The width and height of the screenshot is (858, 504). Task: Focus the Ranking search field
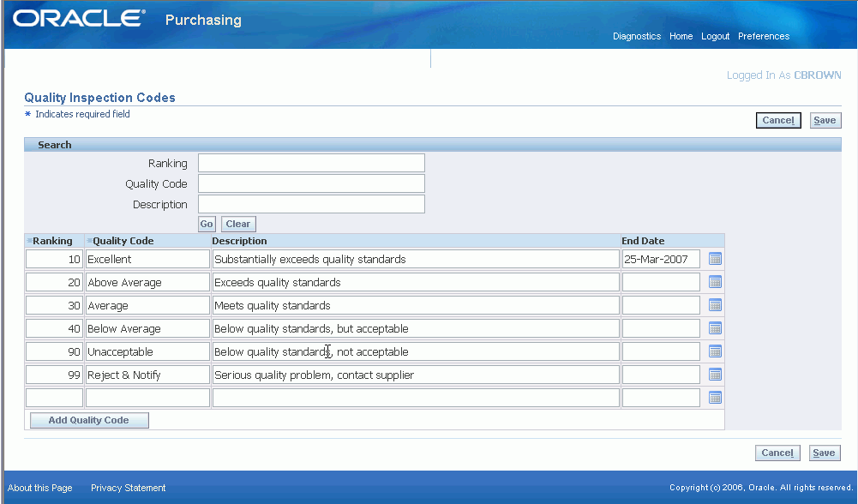(311, 163)
